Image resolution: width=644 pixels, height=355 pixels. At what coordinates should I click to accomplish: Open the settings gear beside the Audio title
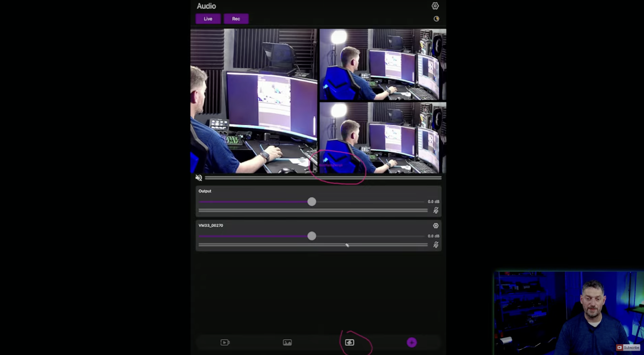(435, 6)
